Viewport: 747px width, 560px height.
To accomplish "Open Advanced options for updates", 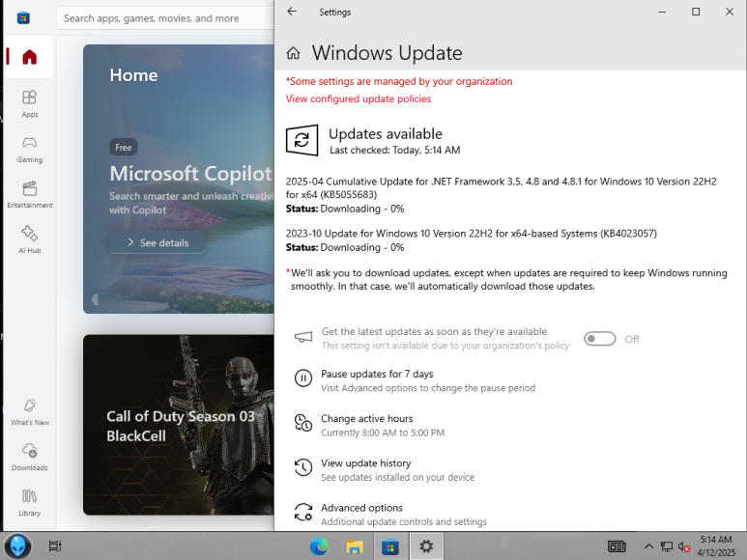I will [x=361, y=508].
